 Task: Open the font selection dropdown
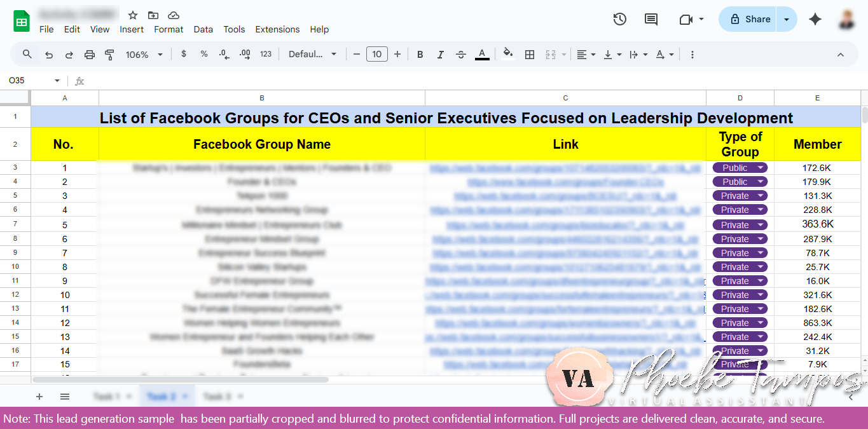tap(313, 54)
